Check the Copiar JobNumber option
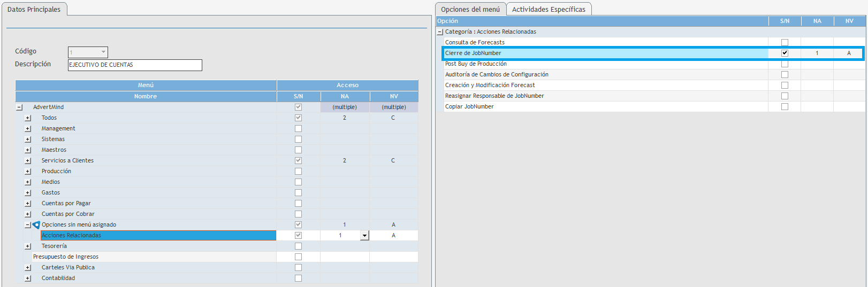This screenshot has height=287, width=868. click(785, 107)
